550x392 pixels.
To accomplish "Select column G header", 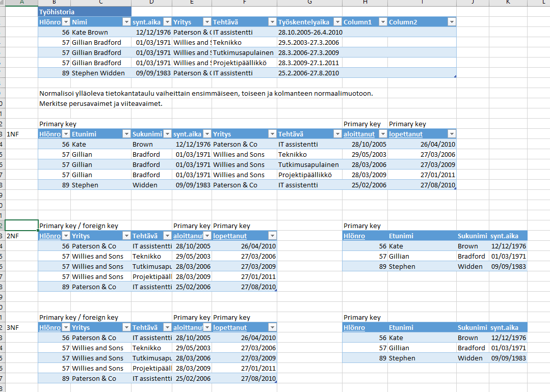I will coord(309,3).
